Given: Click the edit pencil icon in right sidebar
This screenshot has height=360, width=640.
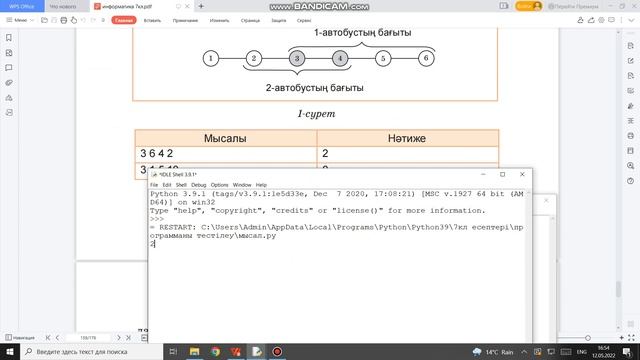Looking at the screenshot, I should tap(631, 61).
